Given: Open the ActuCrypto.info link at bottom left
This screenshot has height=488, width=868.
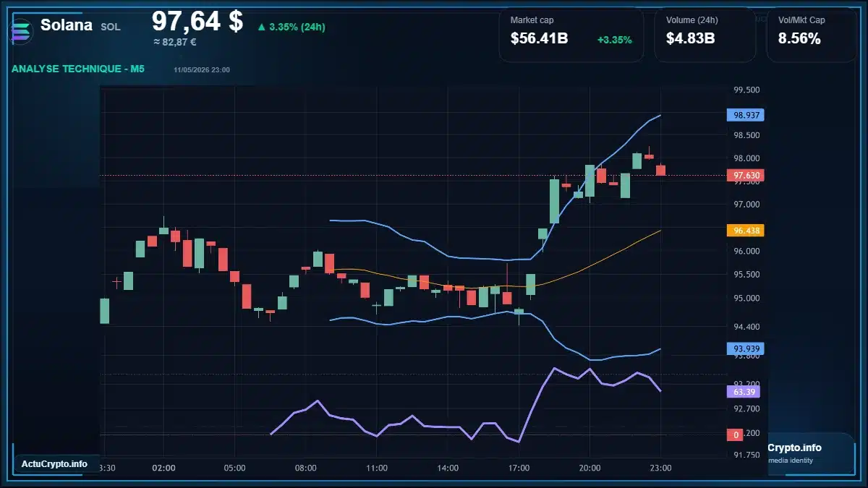Looking at the screenshot, I should click(54, 464).
